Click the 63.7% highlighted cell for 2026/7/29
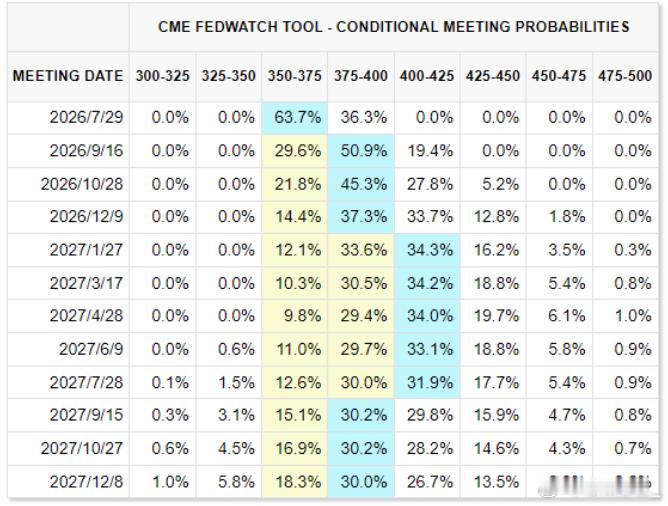This screenshot has height=506, width=668. tap(295, 118)
